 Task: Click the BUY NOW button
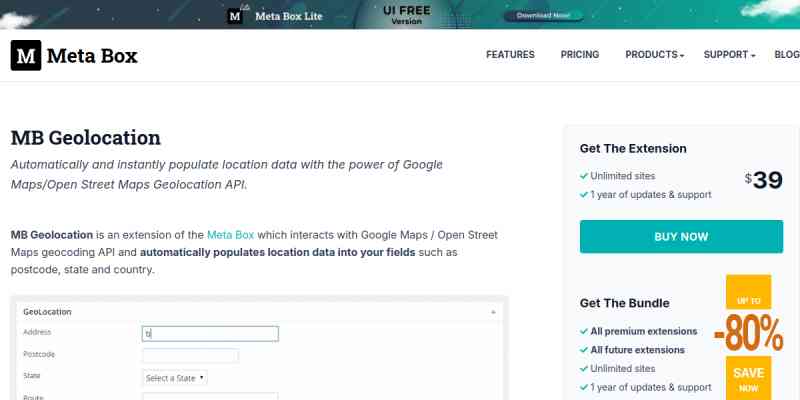(x=681, y=237)
